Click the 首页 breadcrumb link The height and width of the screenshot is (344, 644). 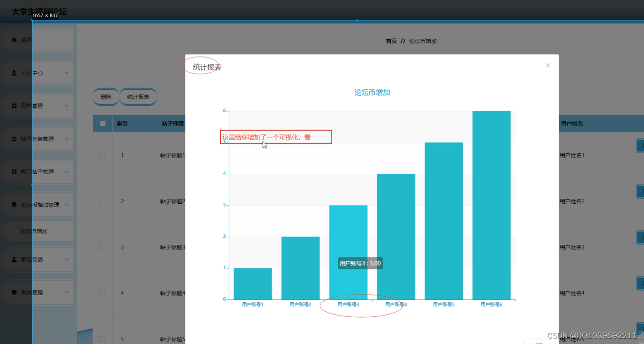[x=391, y=41]
